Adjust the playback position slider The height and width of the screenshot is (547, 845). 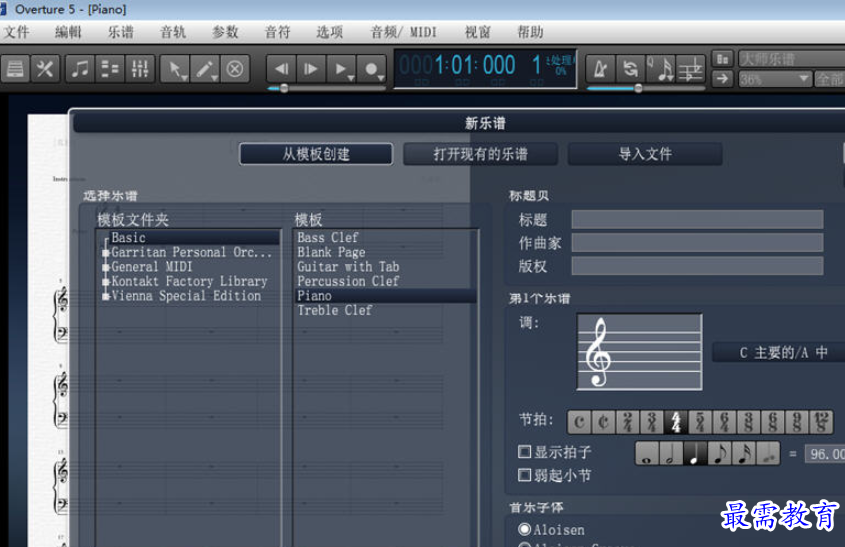pos(284,88)
